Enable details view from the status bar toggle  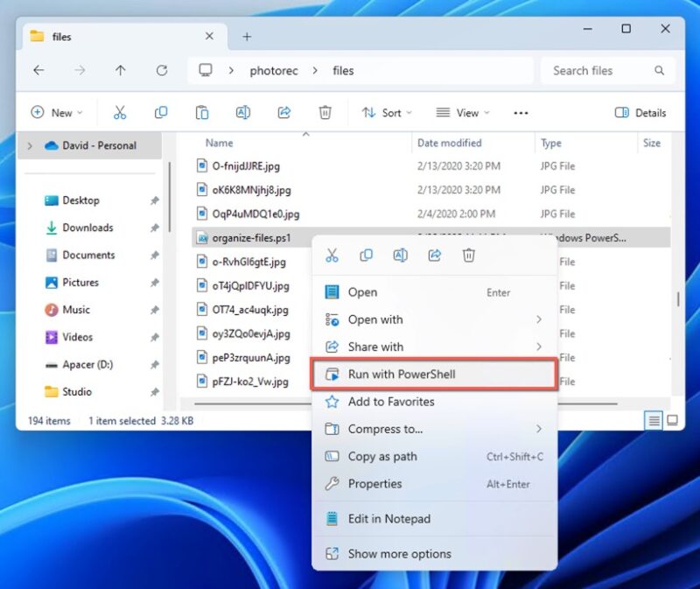click(653, 420)
